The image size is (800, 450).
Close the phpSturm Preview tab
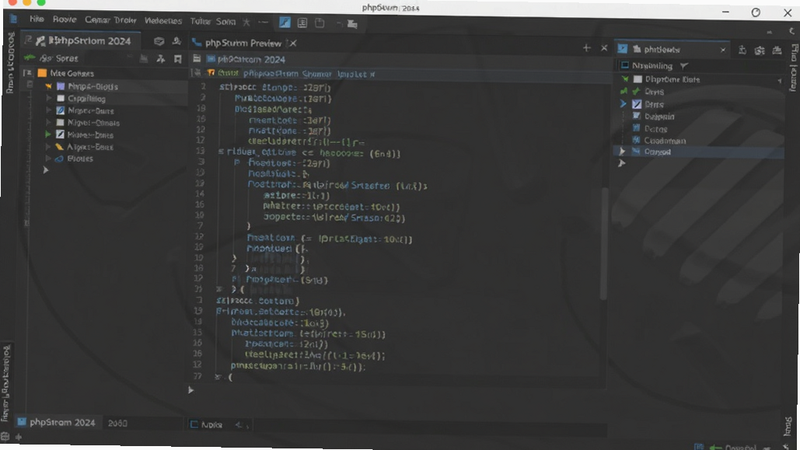click(x=293, y=43)
